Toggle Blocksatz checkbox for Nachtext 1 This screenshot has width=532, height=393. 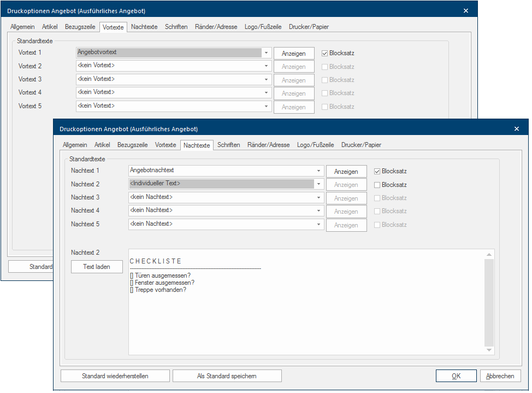coord(377,172)
